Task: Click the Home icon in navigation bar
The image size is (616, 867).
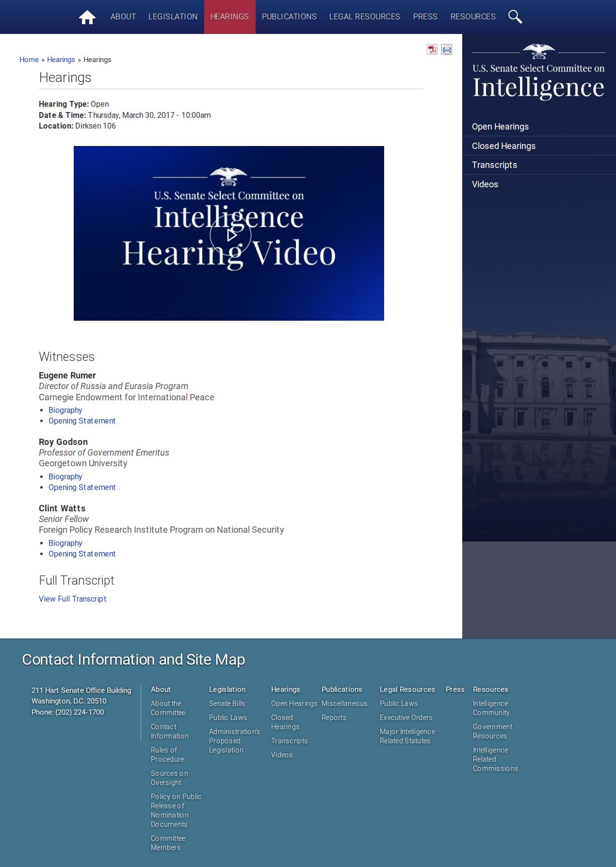Action: pos(87,17)
